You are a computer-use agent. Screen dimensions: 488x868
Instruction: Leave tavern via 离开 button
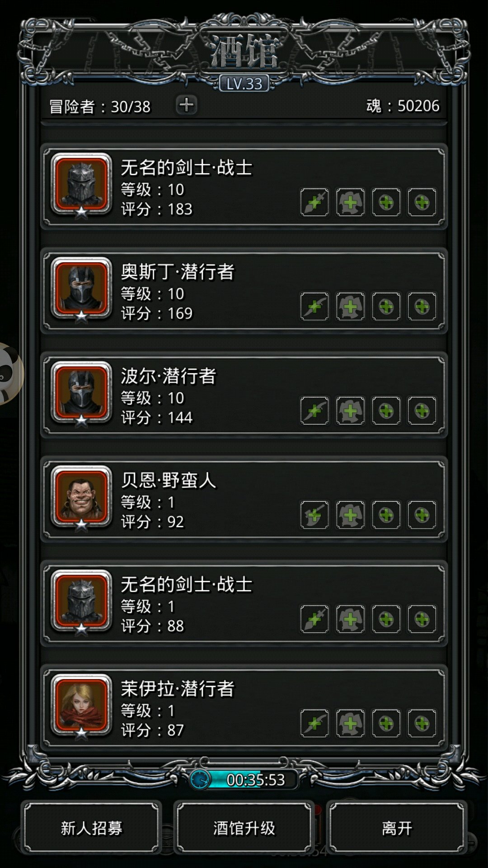pos(397,828)
